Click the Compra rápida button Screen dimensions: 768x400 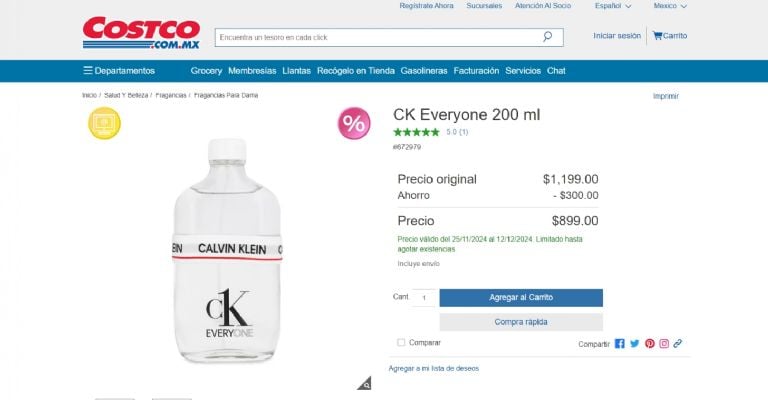click(x=521, y=322)
